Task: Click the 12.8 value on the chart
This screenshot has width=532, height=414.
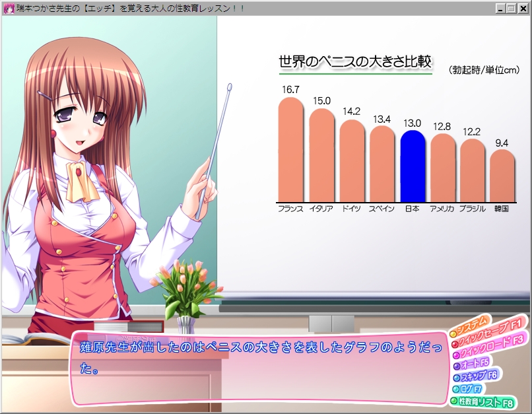Action: 442,127
